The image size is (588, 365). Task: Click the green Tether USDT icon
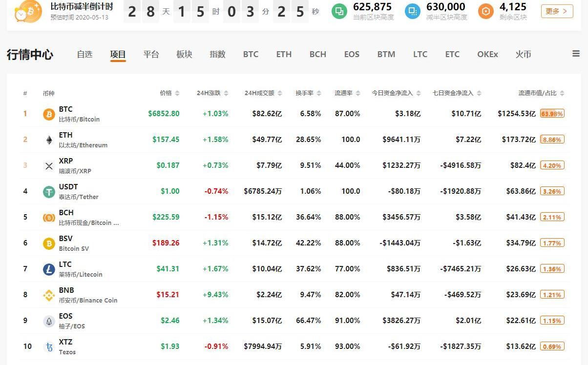49,192
